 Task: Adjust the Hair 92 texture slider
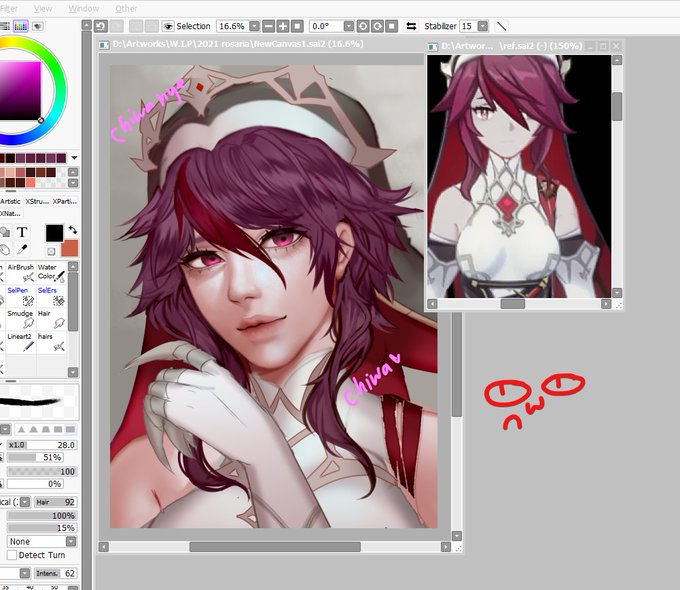[x=56, y=502]
